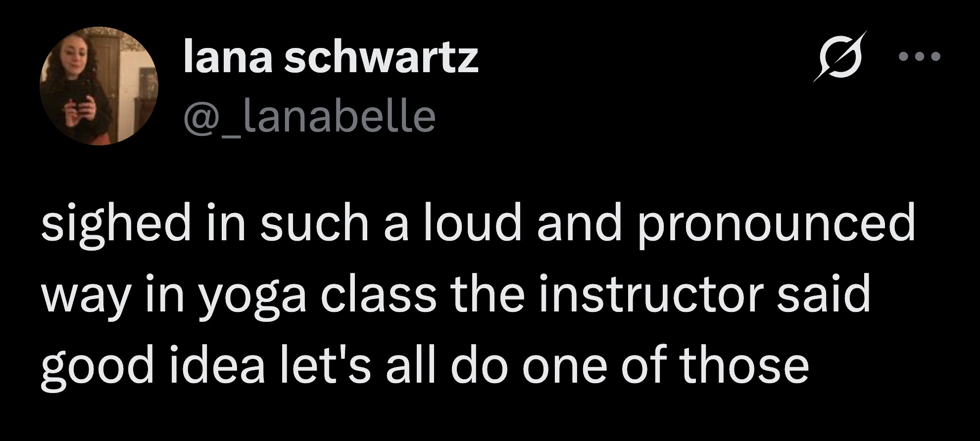The height and width of the screenshot is (441, 980).
Task: Open the @_lanabelle handle link
Action: (310, 117)
